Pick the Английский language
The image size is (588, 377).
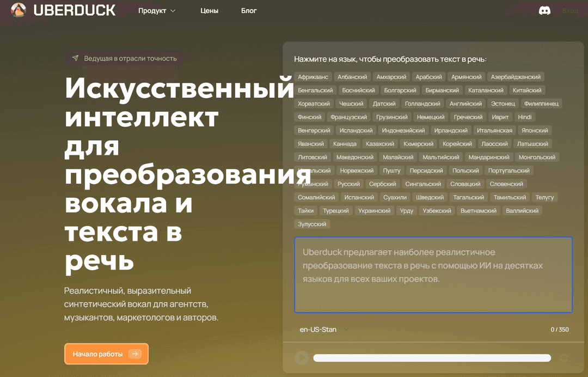click(x=465, y=104)
